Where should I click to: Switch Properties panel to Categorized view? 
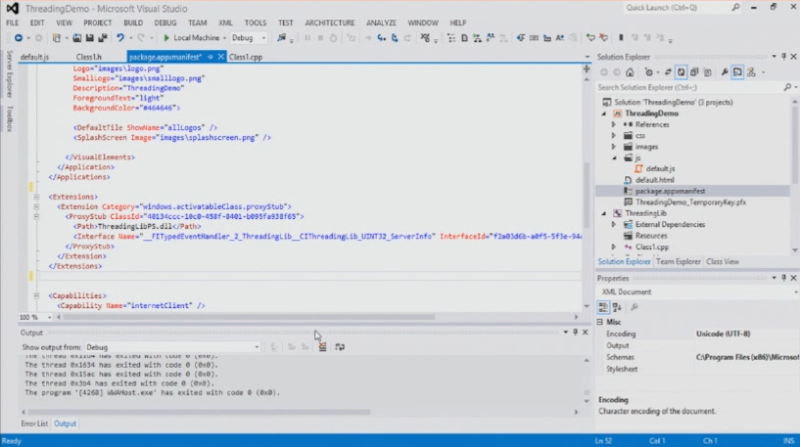603,307
